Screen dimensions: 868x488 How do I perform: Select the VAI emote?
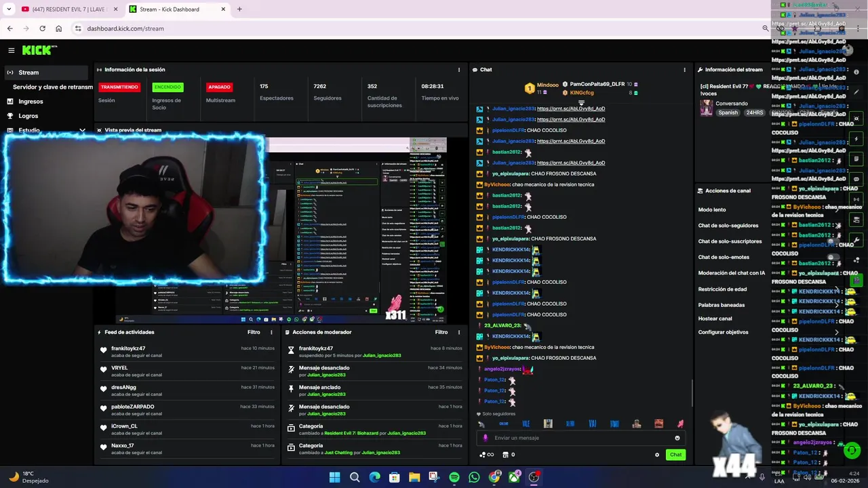pyautogui.click(x=592, y=424)
